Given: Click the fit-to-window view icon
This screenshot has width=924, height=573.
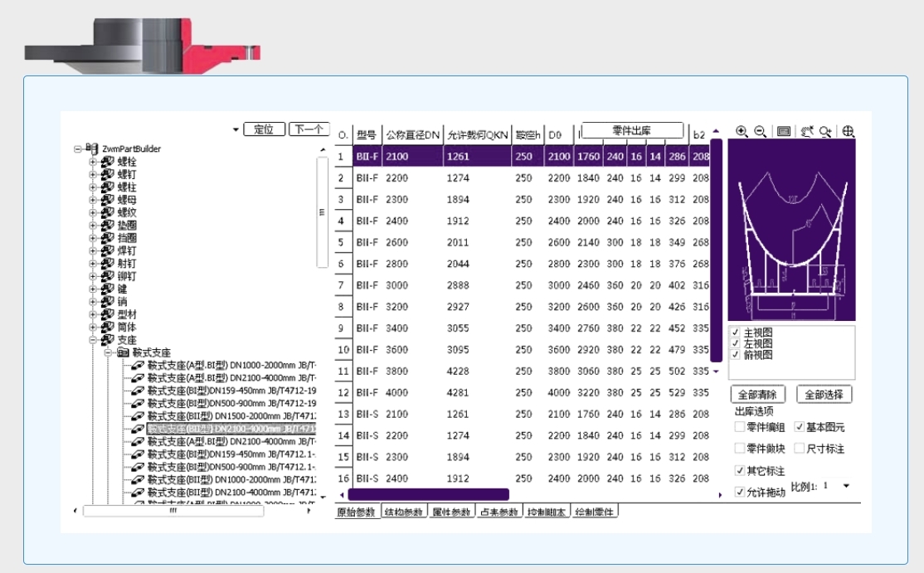Looking at the screenshot, I should (x=784, y=131).
